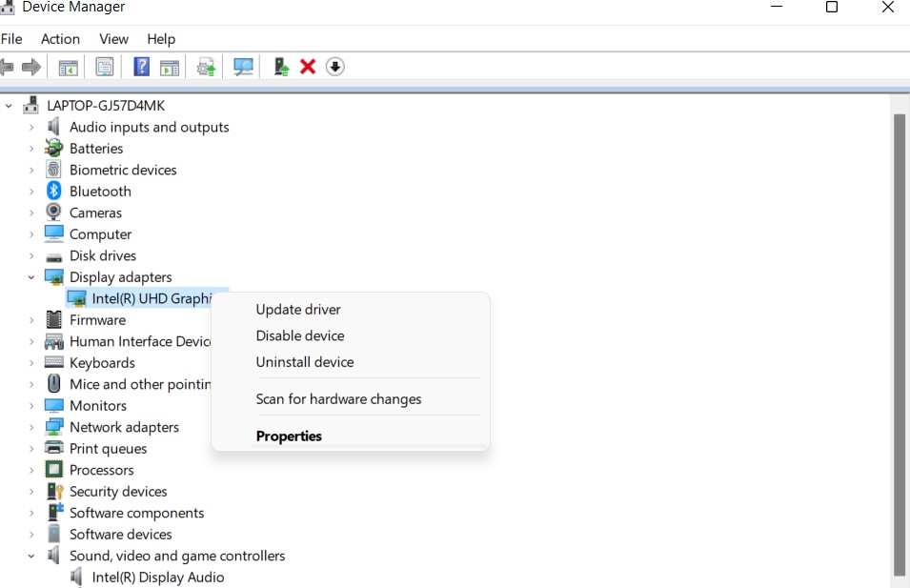Open the Action menu
Image resolution: width=910 pixels, height=588 pixels.
coord(60,39)
